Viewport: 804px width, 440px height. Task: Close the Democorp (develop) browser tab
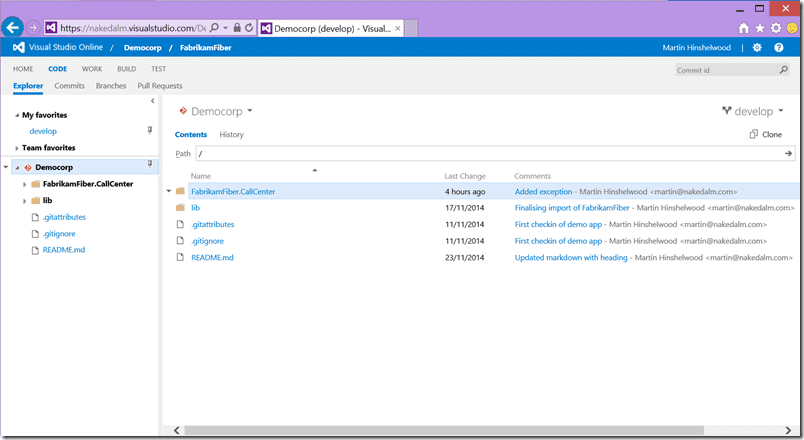pos(397,28)
